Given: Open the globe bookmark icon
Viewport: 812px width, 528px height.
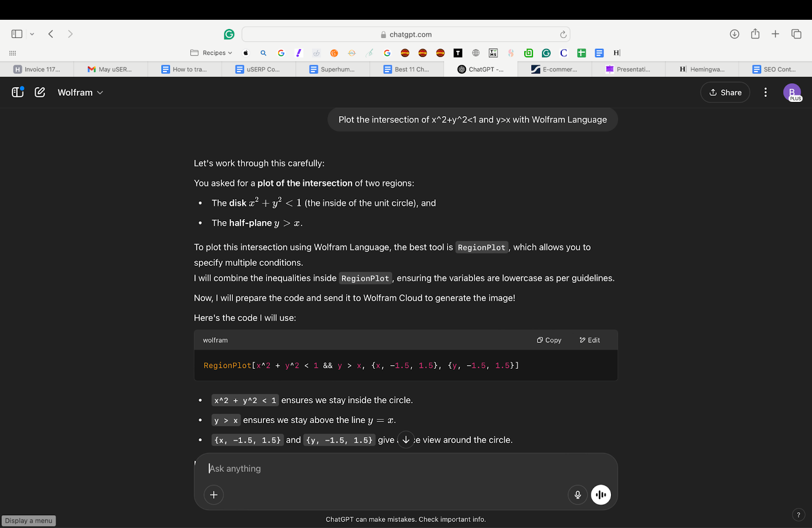Looking at the screenshot, I should [x=476, y=53].
